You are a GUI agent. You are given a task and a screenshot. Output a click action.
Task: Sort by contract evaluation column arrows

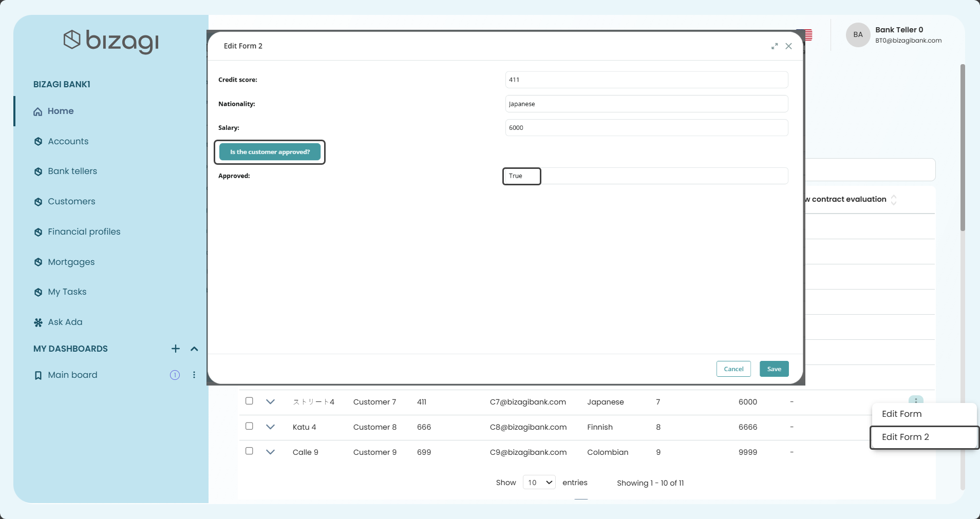point(894,200)
